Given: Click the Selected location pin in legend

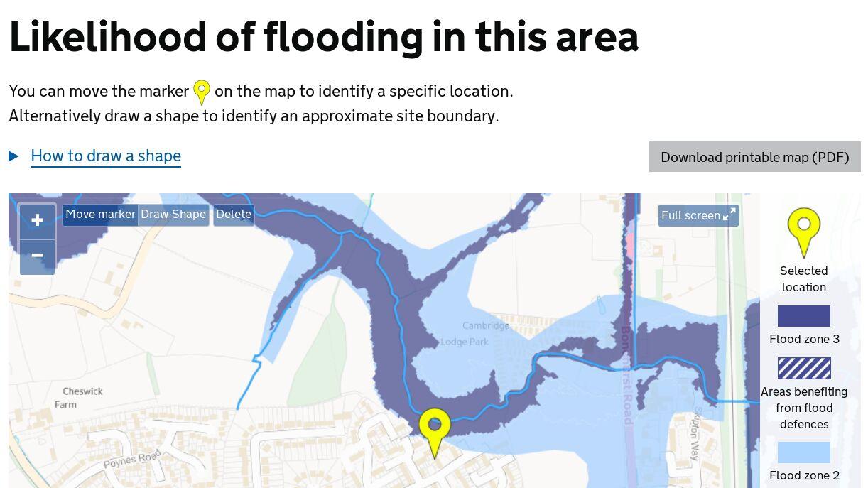Looking at the screenshot, I should pyautogui.click(x=804, y=232).
